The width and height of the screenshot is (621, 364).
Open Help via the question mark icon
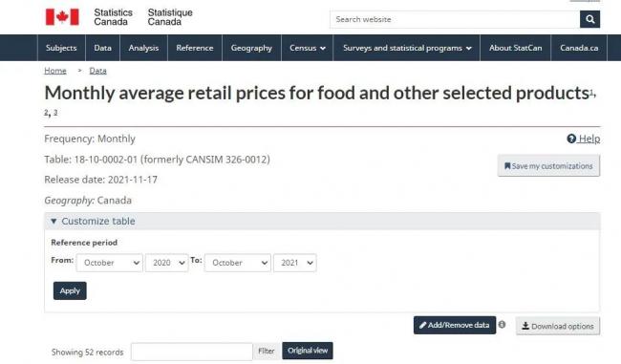571,139
